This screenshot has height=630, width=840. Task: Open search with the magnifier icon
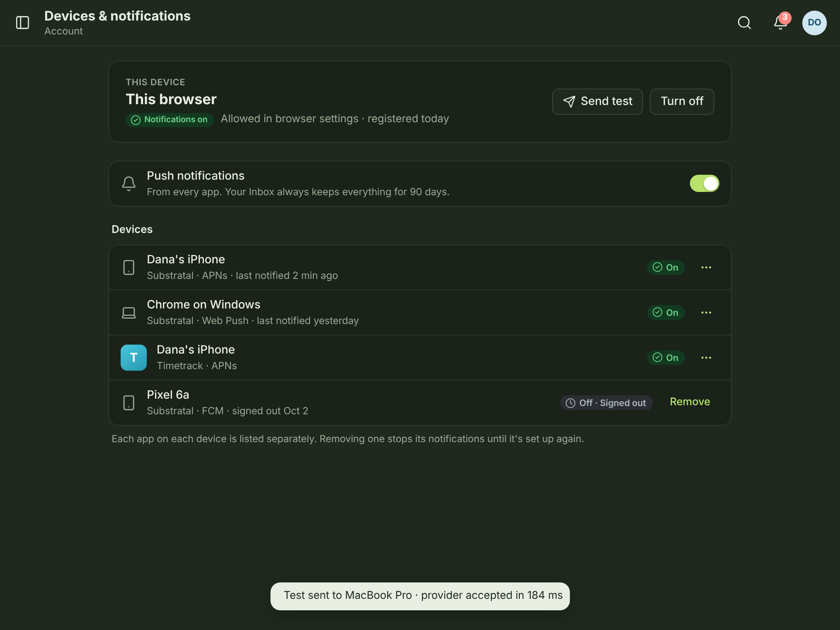744,23
